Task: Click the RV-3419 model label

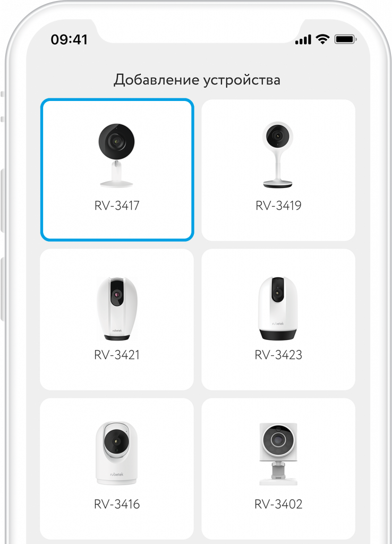Action: point(278,206)
